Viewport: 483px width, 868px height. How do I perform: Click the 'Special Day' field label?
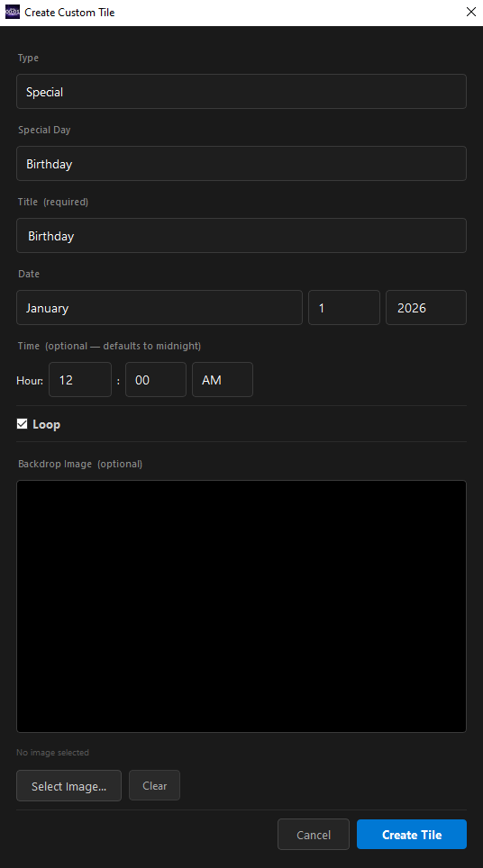tap(44, 130)
